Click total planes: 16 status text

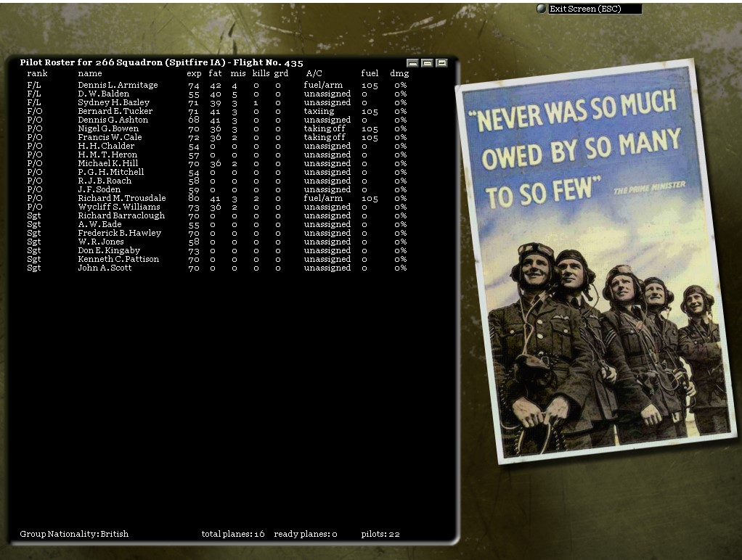(x=233, y=534)
